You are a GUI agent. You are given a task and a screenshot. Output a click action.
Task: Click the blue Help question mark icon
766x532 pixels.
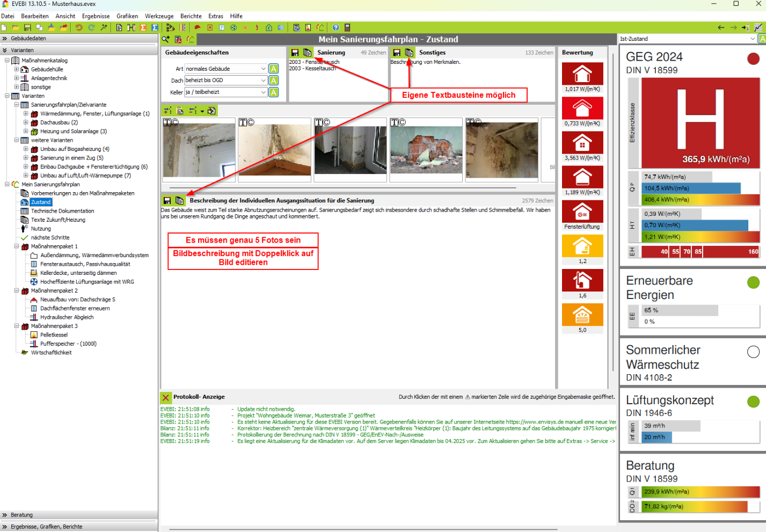(335, 27)
